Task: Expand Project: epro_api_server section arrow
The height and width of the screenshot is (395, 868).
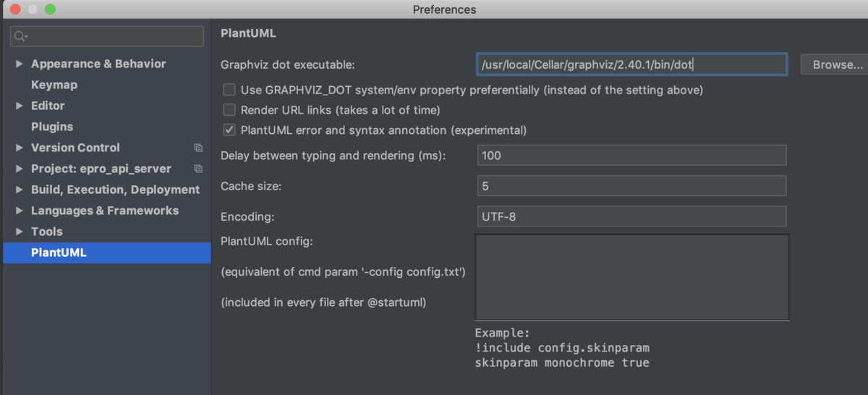Action: pyautogui.click(x=20, y=169)
